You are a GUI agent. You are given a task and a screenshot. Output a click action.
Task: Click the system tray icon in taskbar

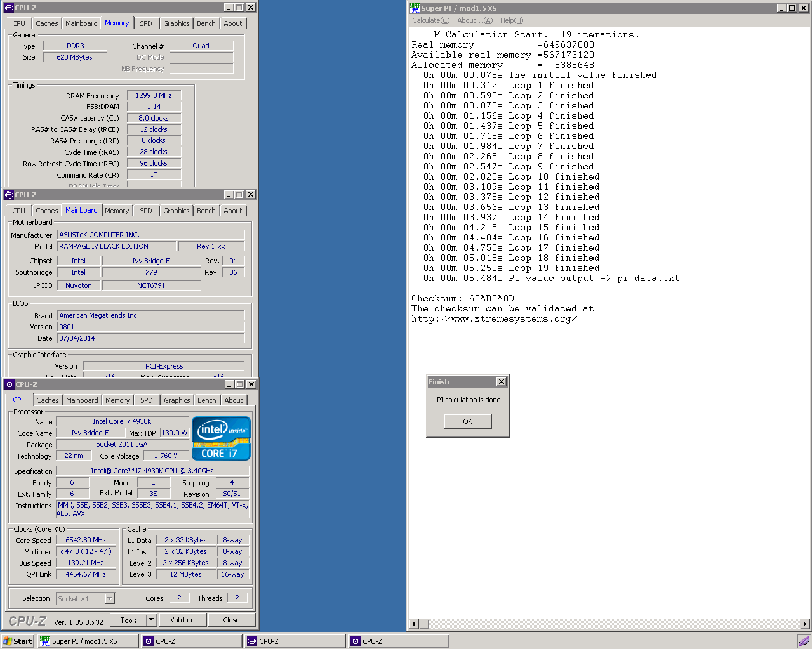point(804,641)
